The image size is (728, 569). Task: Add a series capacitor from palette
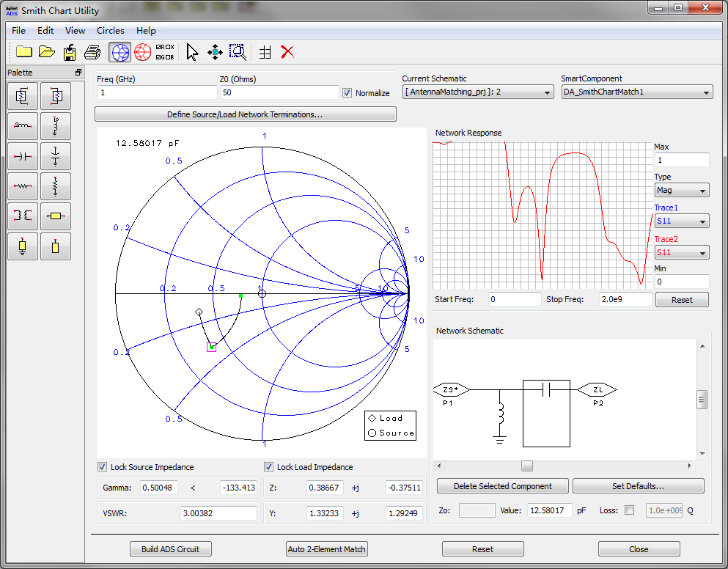[22, 156]
